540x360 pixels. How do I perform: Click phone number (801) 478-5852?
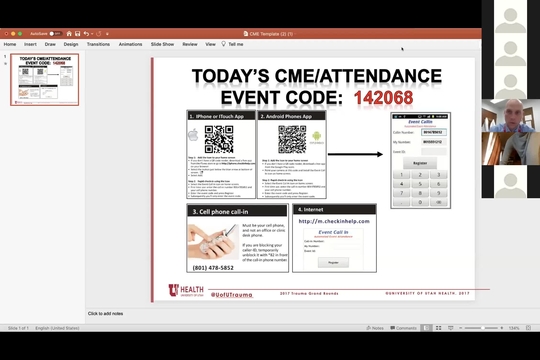click(213, 268)
